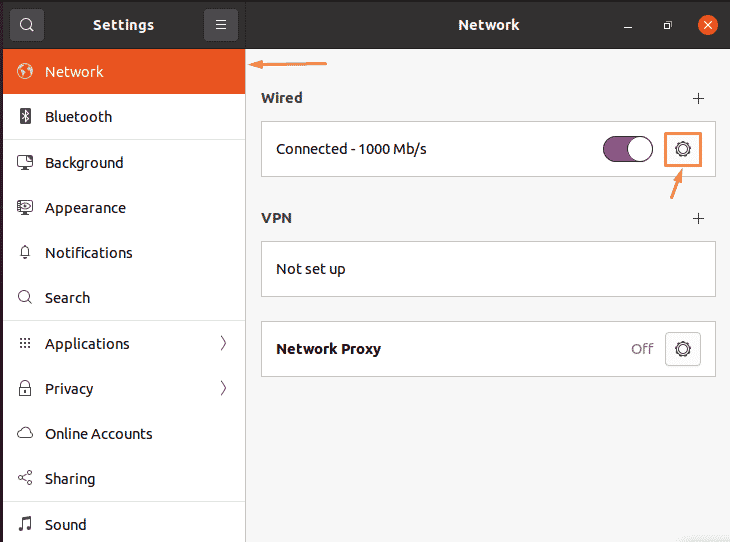This screenshot has width=730, height=542.
Task: Click the 'Not set up' VPN row
Action: (x=488, y=269)
